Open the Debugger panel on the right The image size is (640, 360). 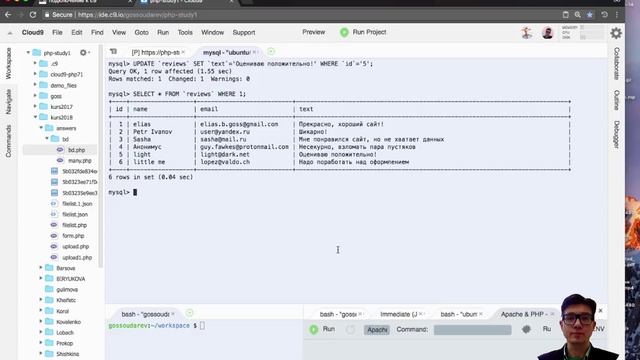[x=617, y=135]
